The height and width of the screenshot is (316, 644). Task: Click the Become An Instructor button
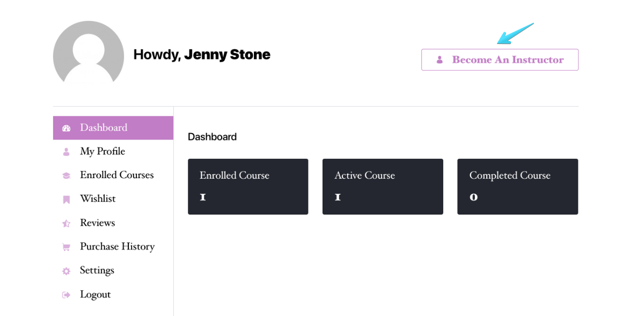tap(500, 60)
